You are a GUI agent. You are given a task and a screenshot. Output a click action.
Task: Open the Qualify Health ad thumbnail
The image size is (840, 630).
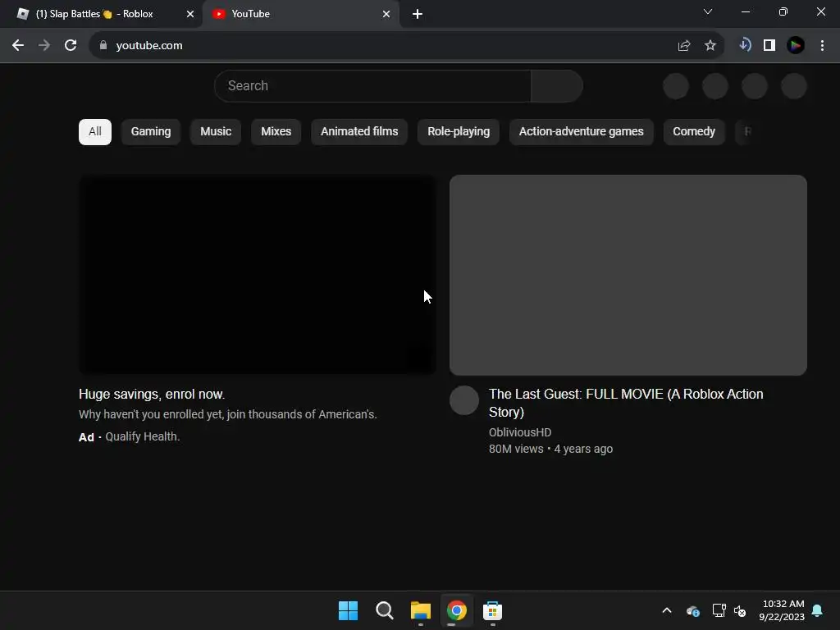pos(257,275)
